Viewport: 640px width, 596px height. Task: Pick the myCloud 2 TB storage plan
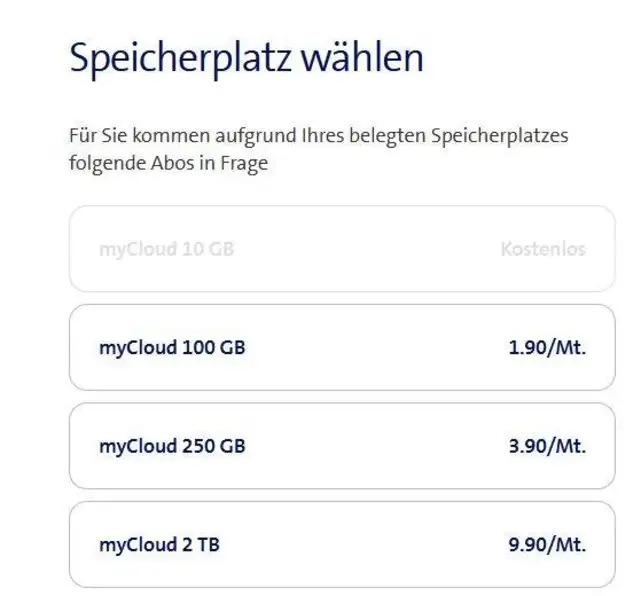tap(342, 544)
